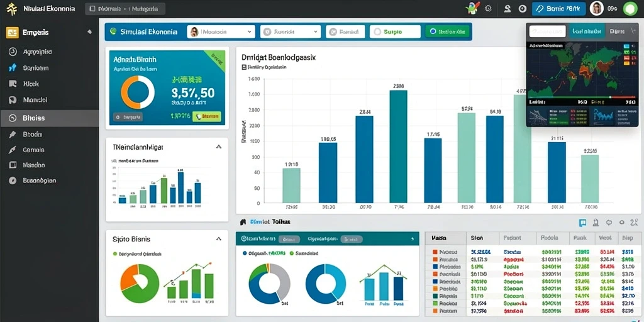The width and height of the screenshot is (644, 322).
Task: Select the yellow Empesis icon in sidebar
Action: point(13,33)
